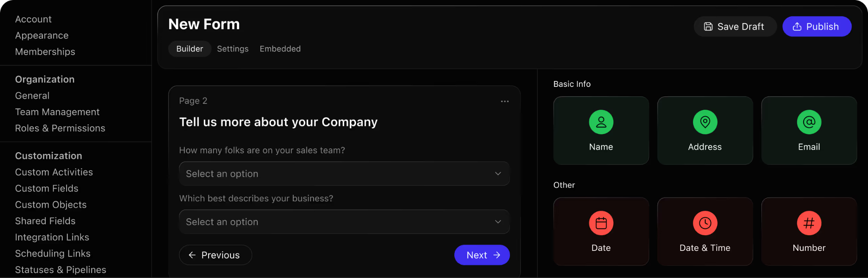The width and height of the screenshot is (868, 278).
Task: Select the Builder tab
Action: 189,49
